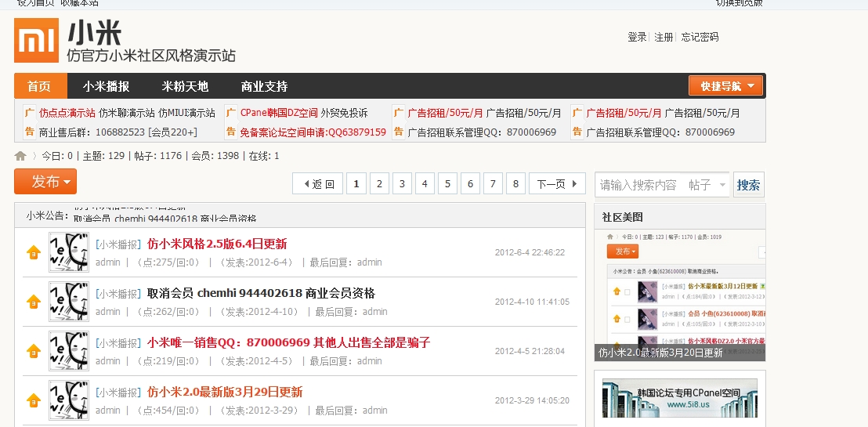Expand the 快捷导航 dropdown
868x427 pixels.
725,86
